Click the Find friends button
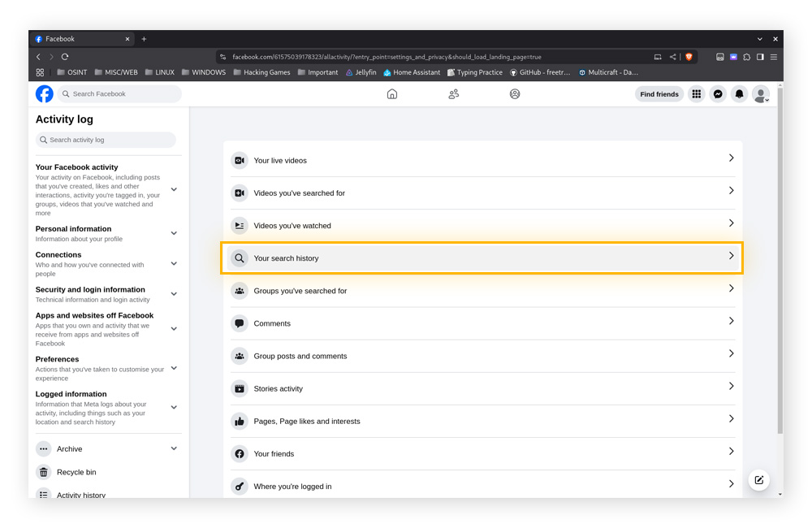This screenshot has width=812, height=528. coord(659,93)
